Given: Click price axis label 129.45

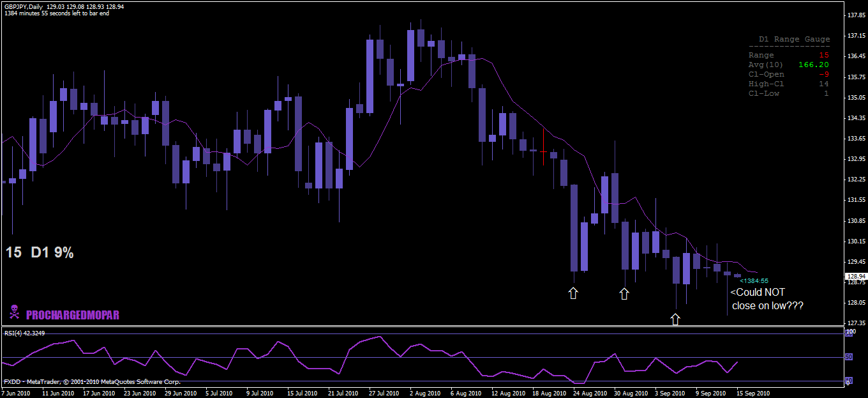Looking at the screenshot, I should 856,262.
